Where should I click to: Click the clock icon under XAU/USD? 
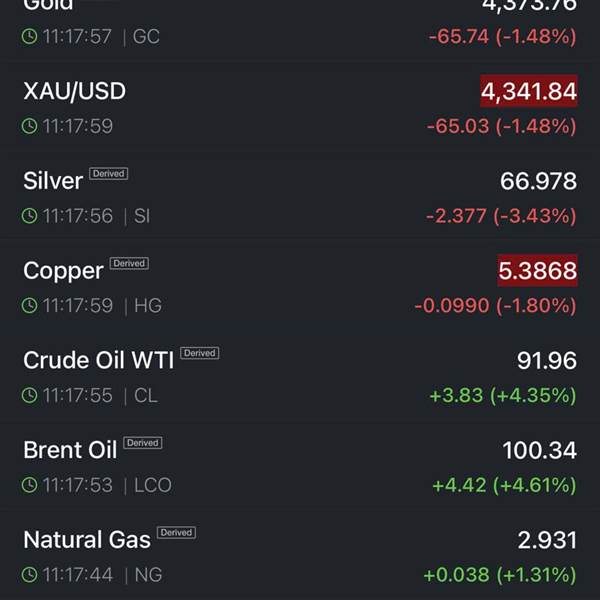[30, 126]
